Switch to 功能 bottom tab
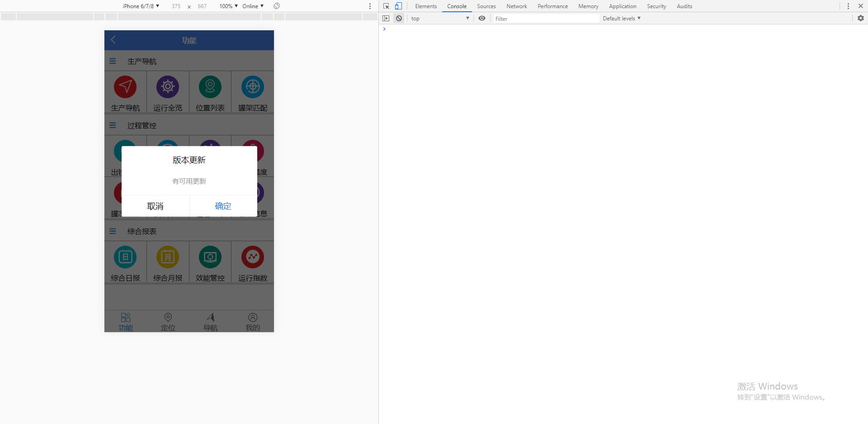The image size is (868, 424). pyautogui.click(x=126, y=322)
